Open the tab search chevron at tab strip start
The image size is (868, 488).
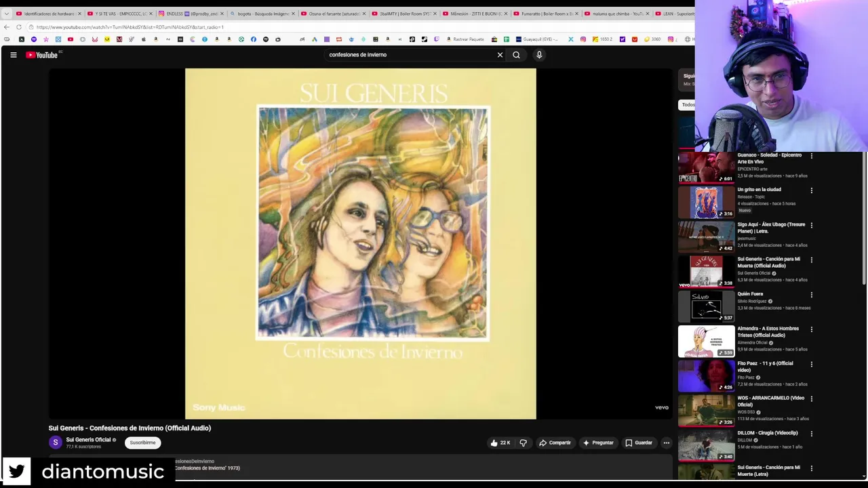point(6,14)
